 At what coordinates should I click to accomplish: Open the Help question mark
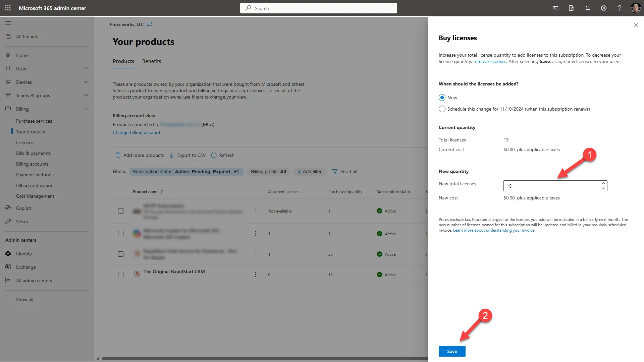click(620, 8)
